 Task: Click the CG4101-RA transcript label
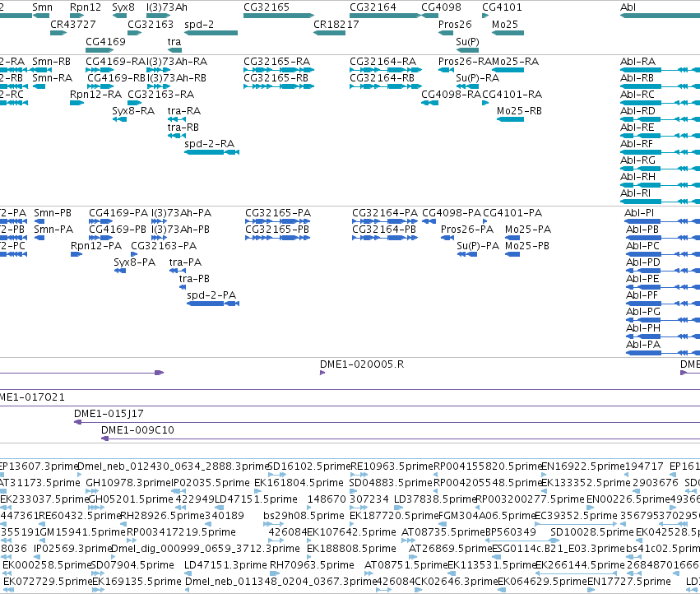[512, 95]
